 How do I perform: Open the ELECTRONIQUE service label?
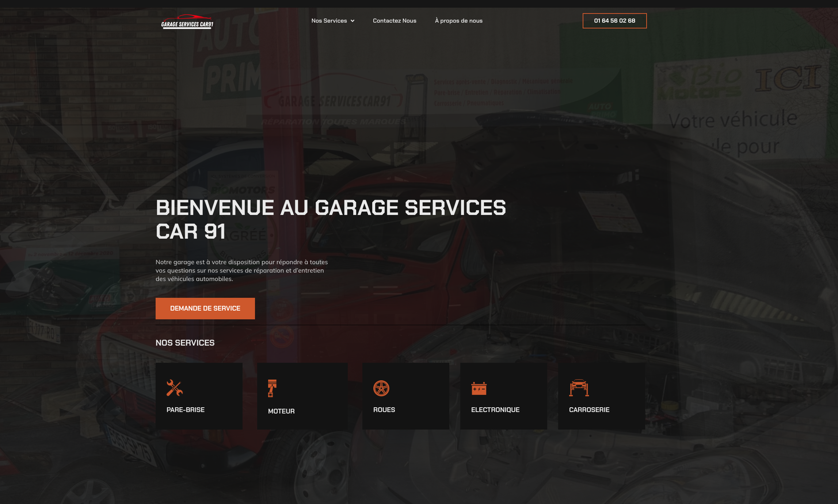tap(495, 410)
